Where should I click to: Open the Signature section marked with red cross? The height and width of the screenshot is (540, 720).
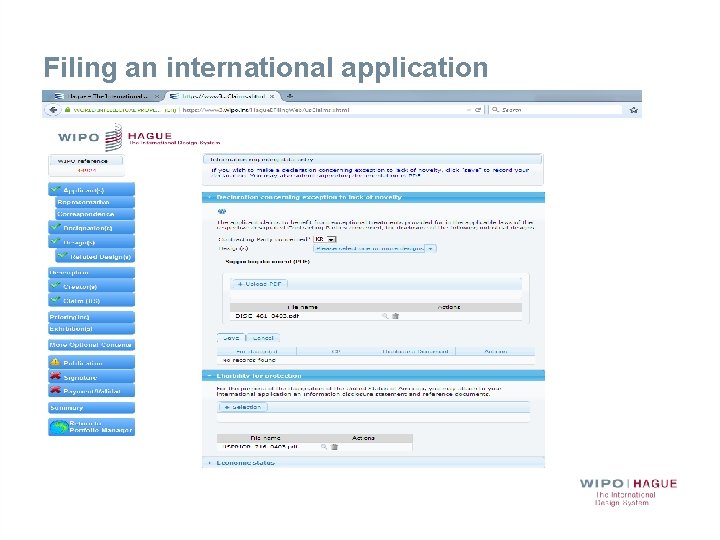[91, 377]
